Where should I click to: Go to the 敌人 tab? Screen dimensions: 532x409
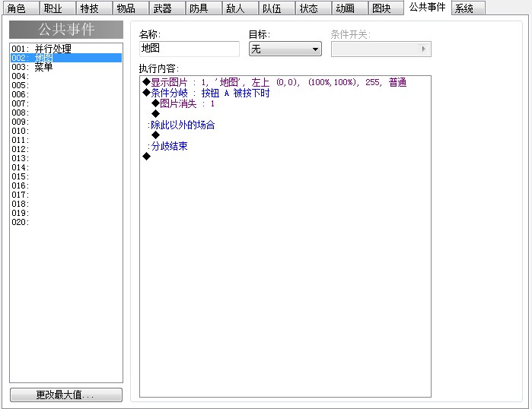click(x=241, y=8)
